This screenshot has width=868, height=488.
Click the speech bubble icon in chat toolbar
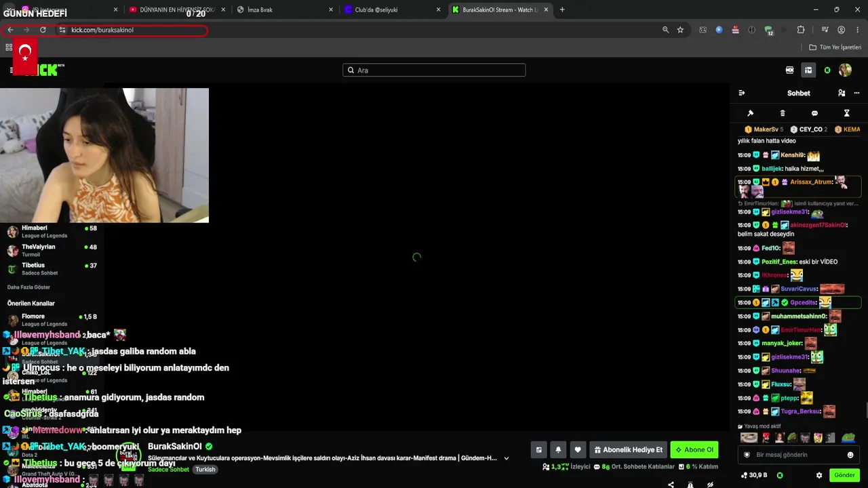pos(814,113)
